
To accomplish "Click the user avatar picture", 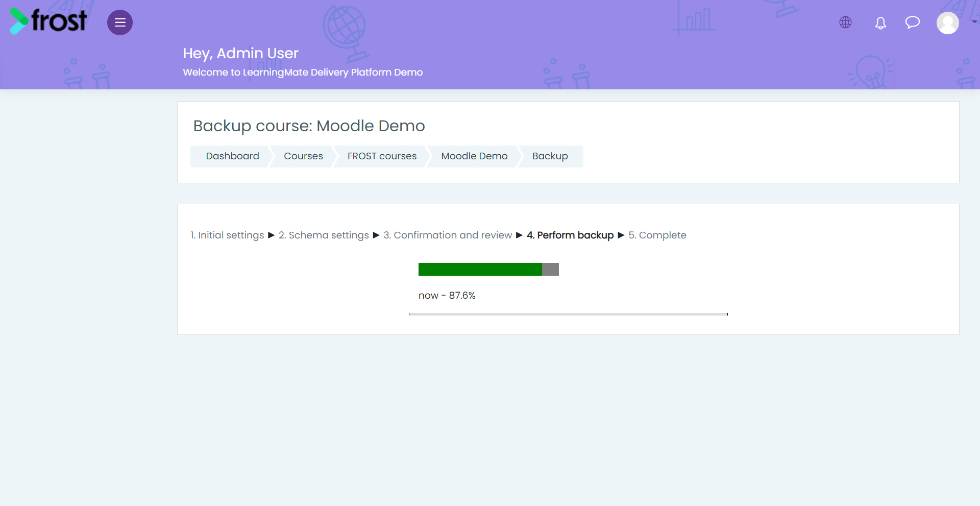I will click(948, 23).
